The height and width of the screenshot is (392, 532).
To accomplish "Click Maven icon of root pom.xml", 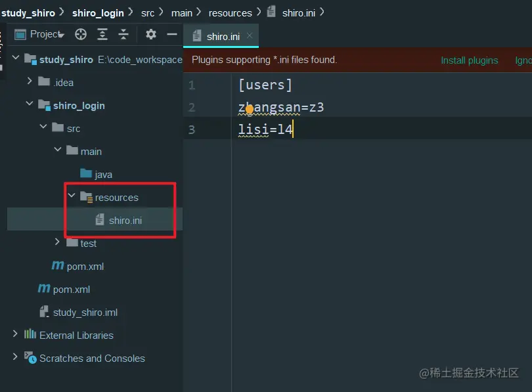I will (44, 288).
